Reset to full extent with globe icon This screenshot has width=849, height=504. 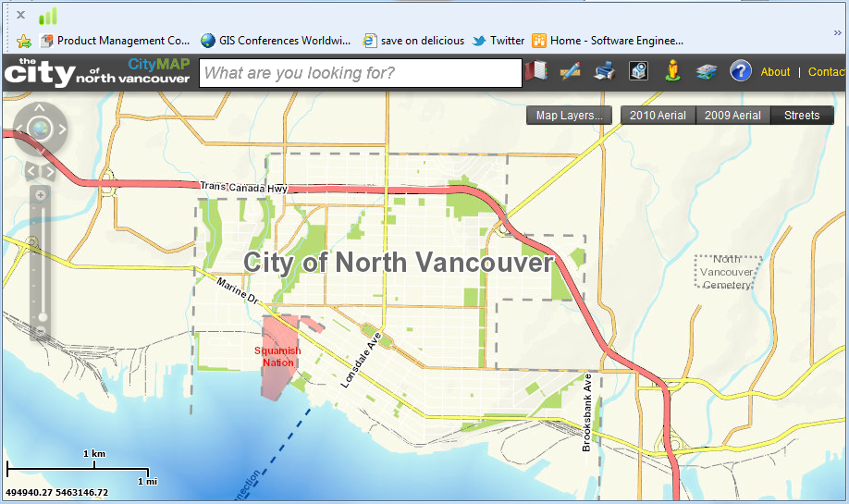pyautogui.click(x=40, y=129)
